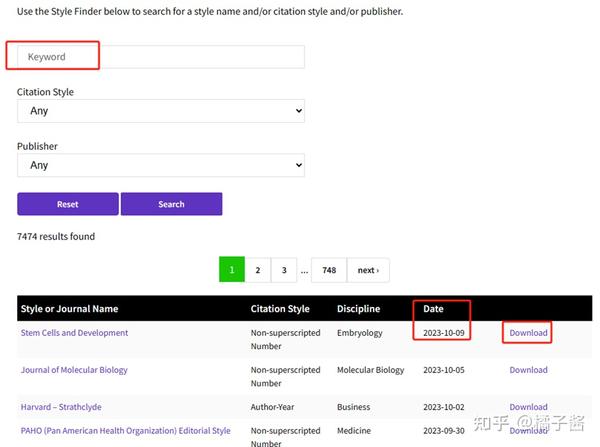Viewport: 600px width, 447px height.
Task: Select the date 2023-10-05 cell
Action: tap(444, 370)
